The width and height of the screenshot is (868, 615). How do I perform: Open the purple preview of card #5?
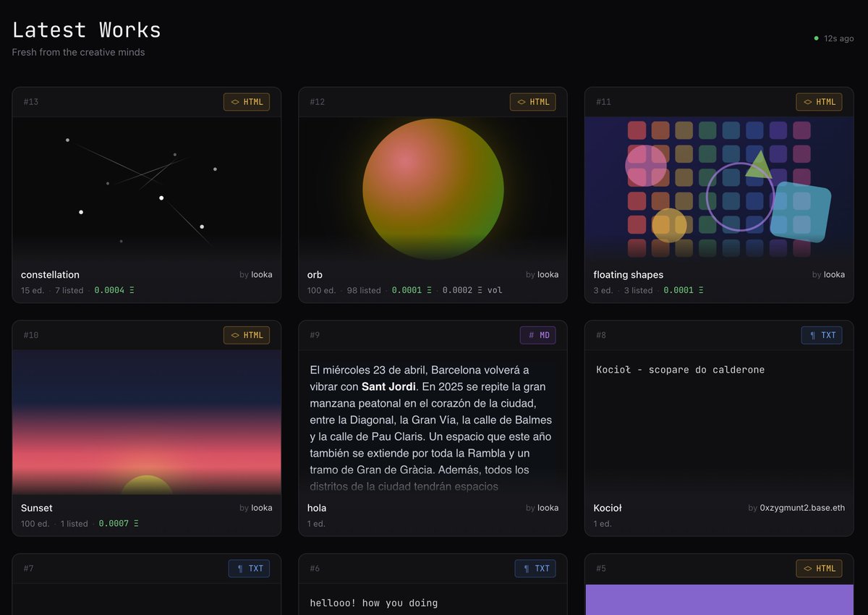tap(719, 600)
